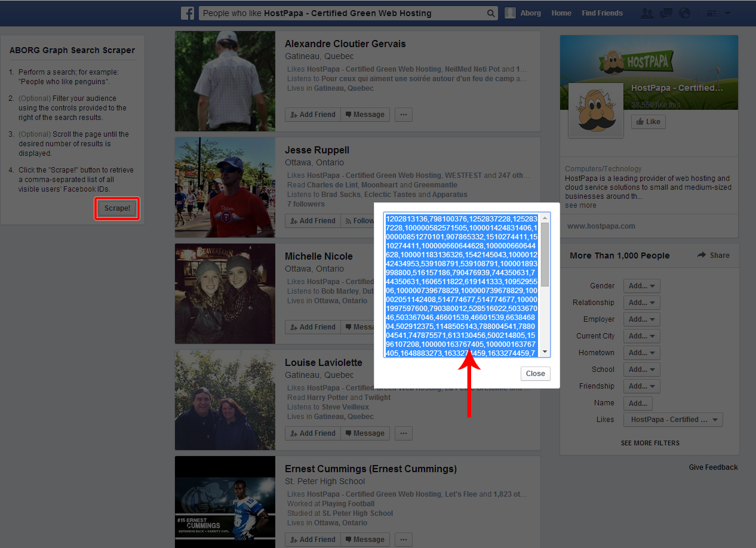Open Likes filter HostPapa dropdown
The width and height of the screenshot is (756, 548).
coord(673,420)
